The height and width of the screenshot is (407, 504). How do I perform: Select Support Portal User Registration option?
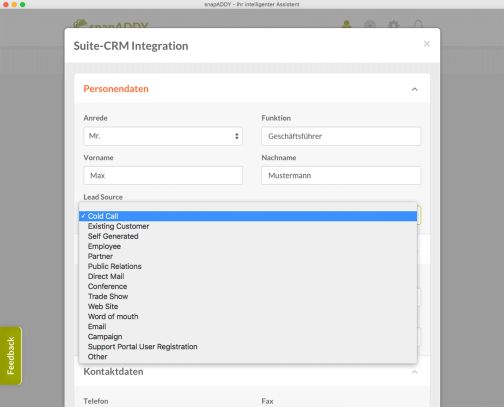248,347
